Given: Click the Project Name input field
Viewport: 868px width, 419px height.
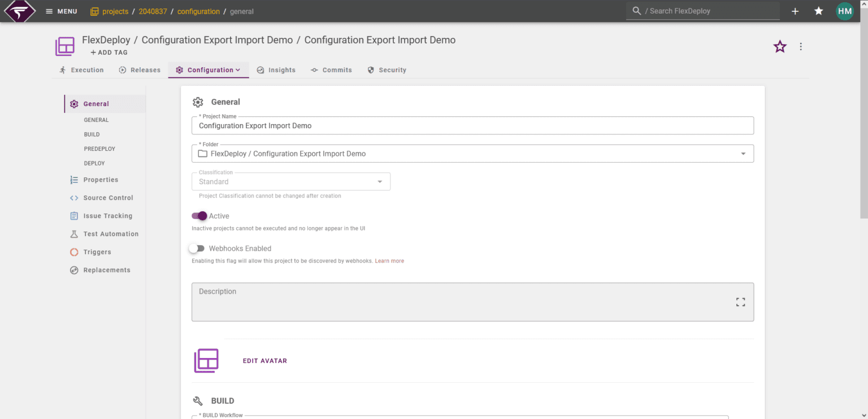Looking at the screenshot, I should pos(472,125).
